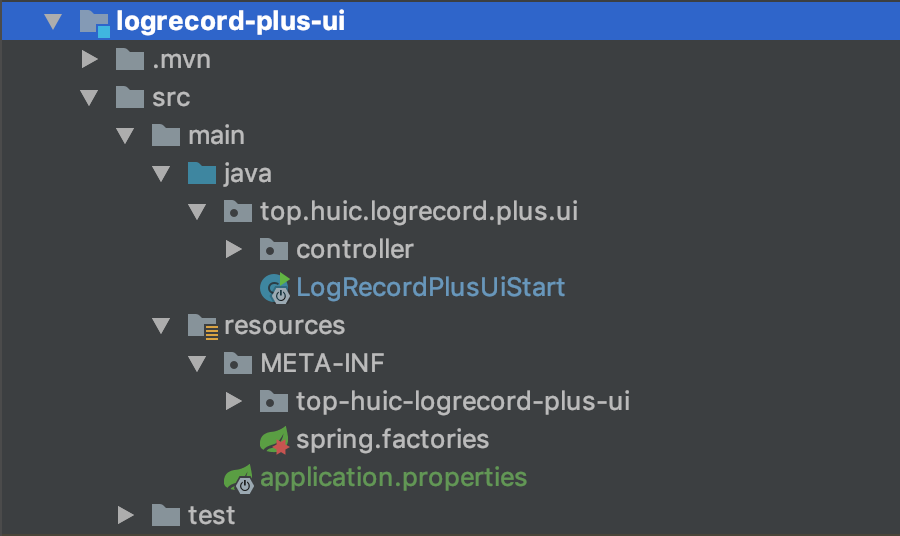This screenshot has width=900, height=536.
Task: Click the application.properties Spring leaf icon
Action: point(238,479)
